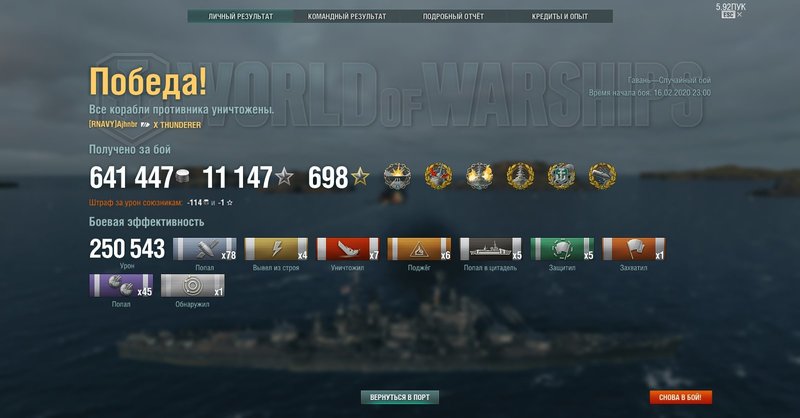Click Вернуться в порт button
The width and height of the screenshot is (800, 418).
point(399,397)
